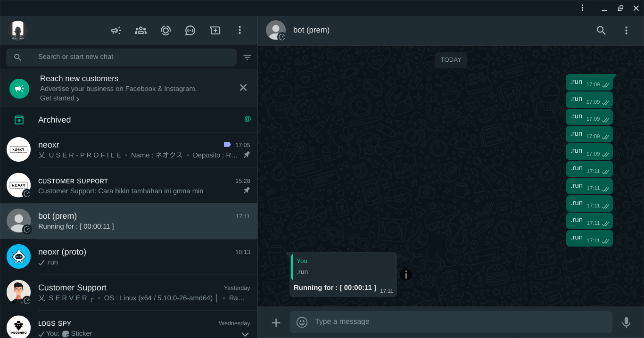Click the TODAY date badge
This screenshot has height=338, width=644.
(451, 60)
